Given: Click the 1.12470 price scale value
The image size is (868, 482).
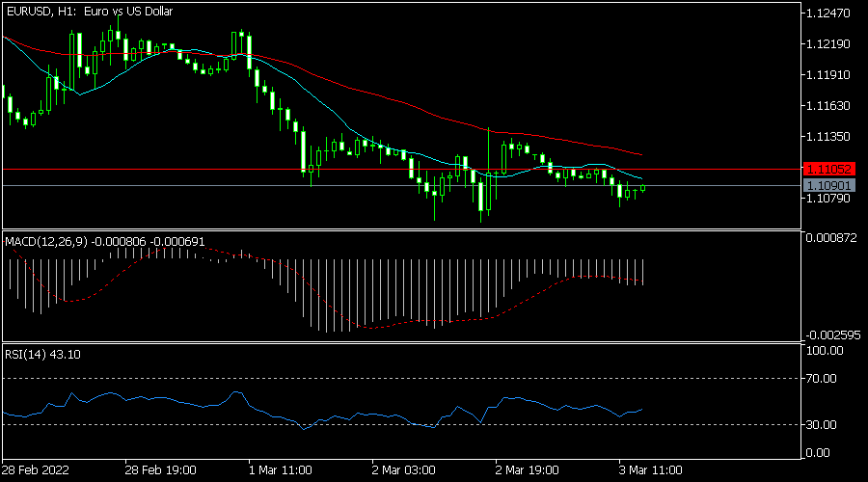Looking at the screenshot, I should click(x=828, y=13).
